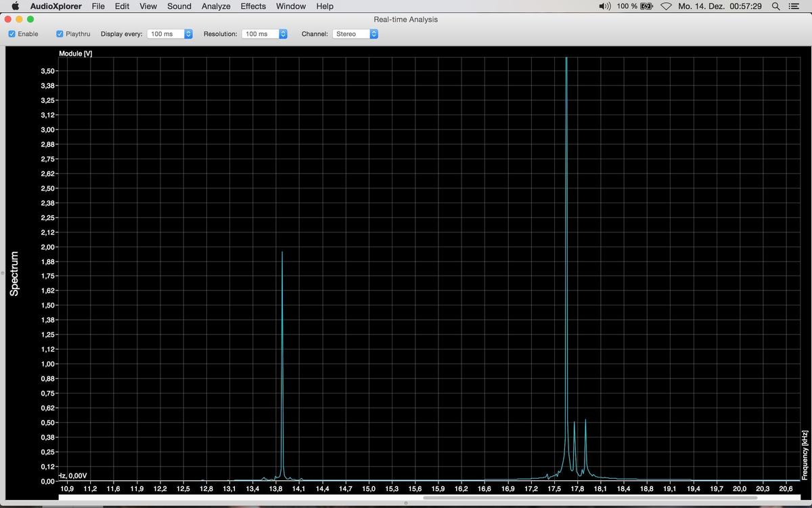Click the Frequency [kHz] axis label

click(x=805, y=454)
